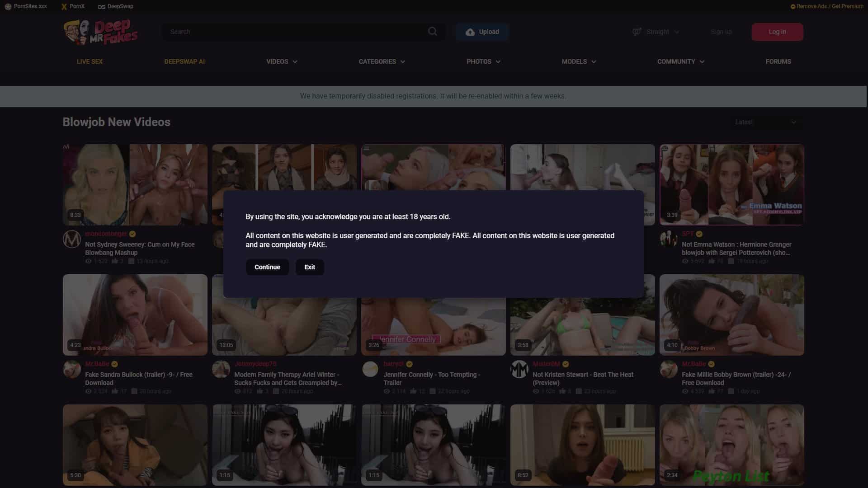This screenshot has height=488, width=868.
Task: Click the Sign up link
Action: (x=721, y=32)
